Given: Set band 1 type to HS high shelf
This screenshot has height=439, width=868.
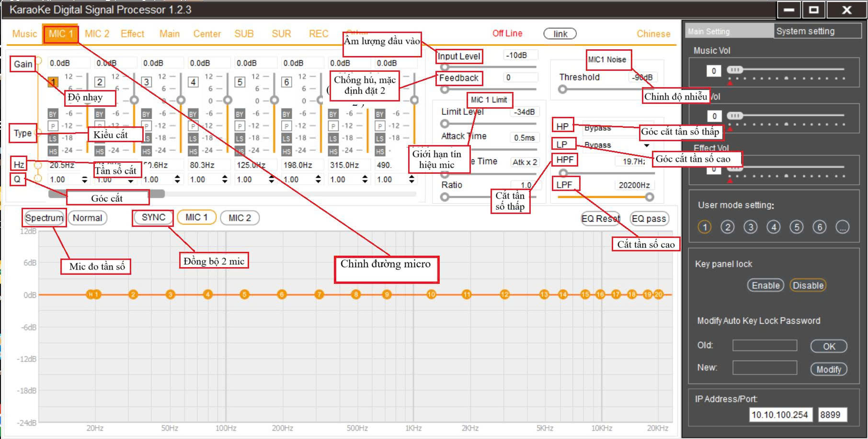Looking at the screenshot, I should click(x=53, y=151).
